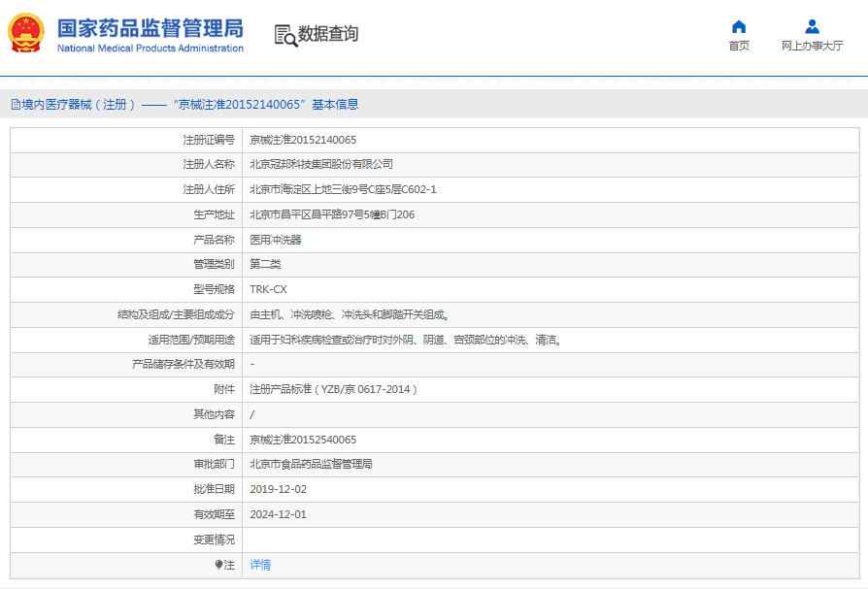This screenshot has width=868, height=589.
Task: Go to 首页 text label
Action: [739, 46]
